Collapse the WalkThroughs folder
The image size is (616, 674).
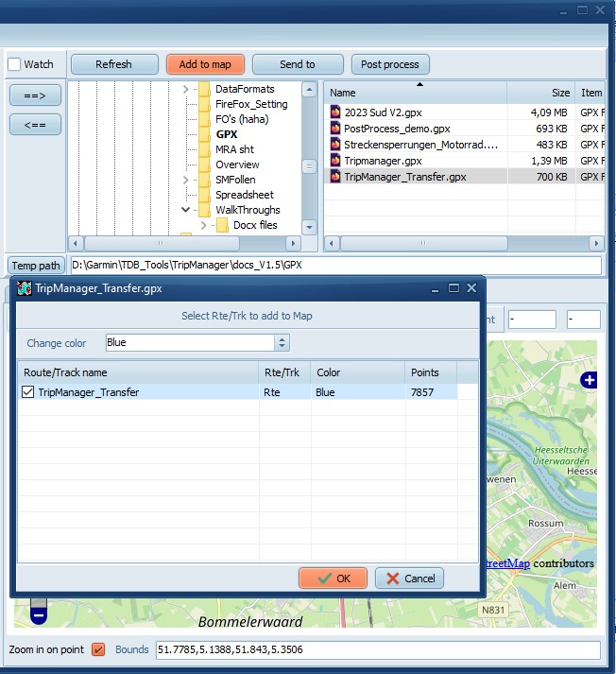185,210
